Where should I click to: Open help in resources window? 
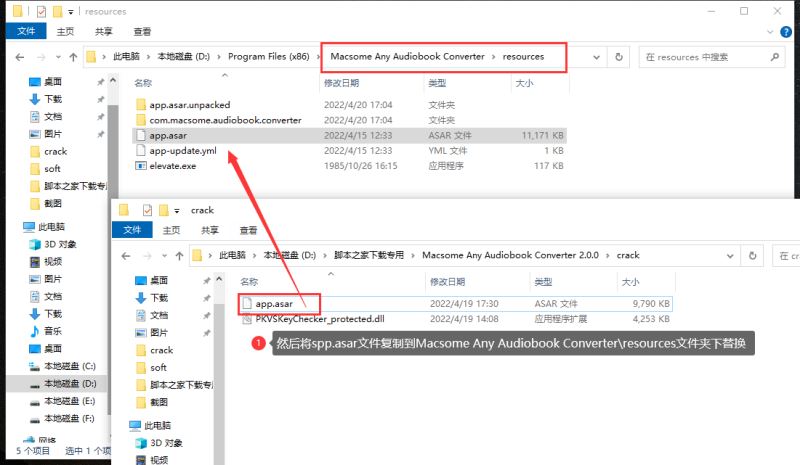(786, 32)
